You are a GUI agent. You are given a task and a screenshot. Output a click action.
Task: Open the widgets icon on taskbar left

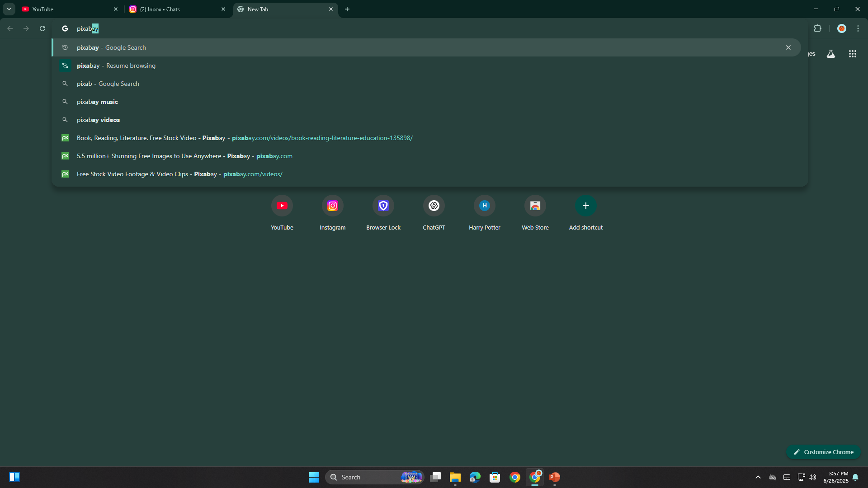click(14, 477)
